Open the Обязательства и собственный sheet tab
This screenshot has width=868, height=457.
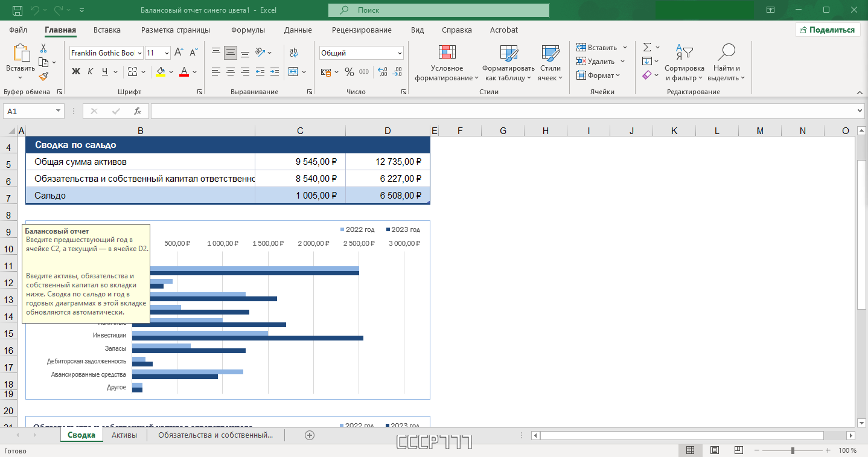click(x=215, y=435)
